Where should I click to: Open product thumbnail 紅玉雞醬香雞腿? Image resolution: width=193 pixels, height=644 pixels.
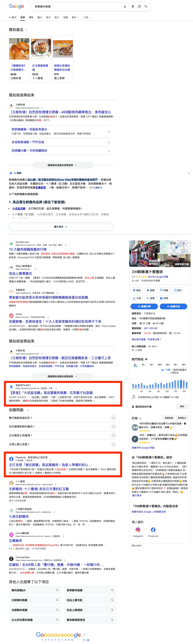pyautogui.click(x=41, y=49)
